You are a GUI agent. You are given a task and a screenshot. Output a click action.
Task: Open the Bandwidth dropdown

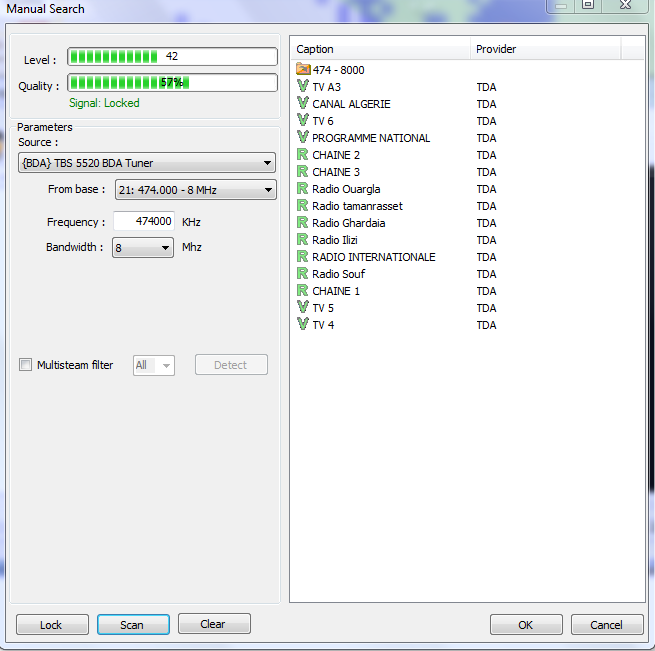coord(143,247)
